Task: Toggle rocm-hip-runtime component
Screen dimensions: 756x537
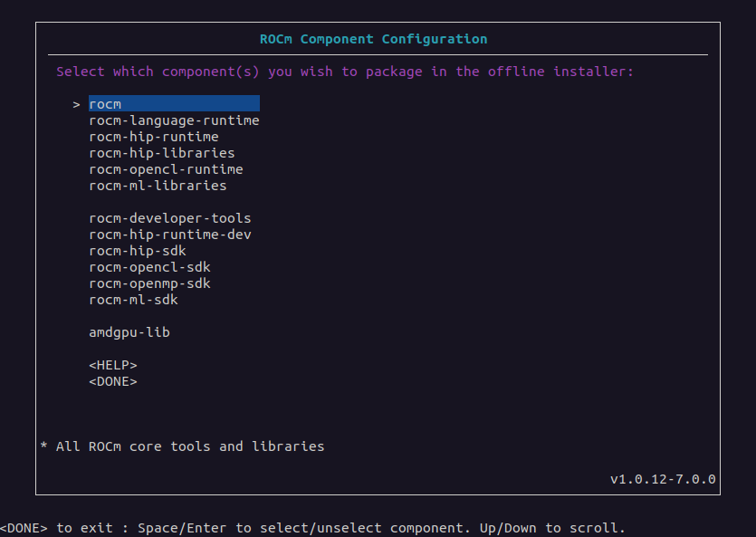Action: pyautogui.click(x=154, y=137)
